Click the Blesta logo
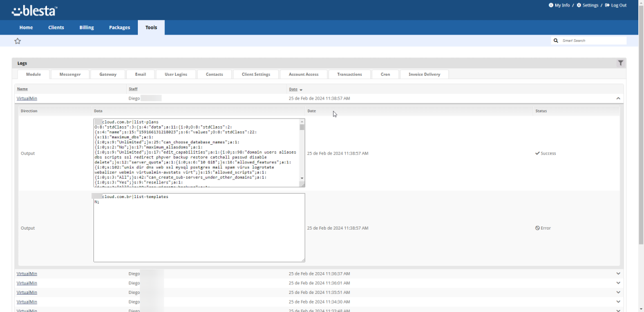The image size is (644, 312). coord(35,11)
